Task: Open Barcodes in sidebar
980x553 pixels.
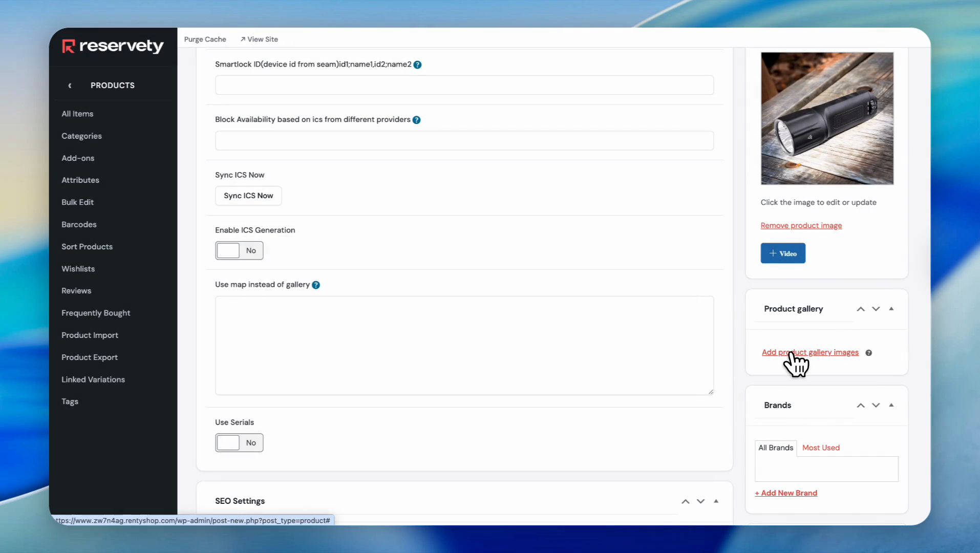Action: tap(79, 224)
